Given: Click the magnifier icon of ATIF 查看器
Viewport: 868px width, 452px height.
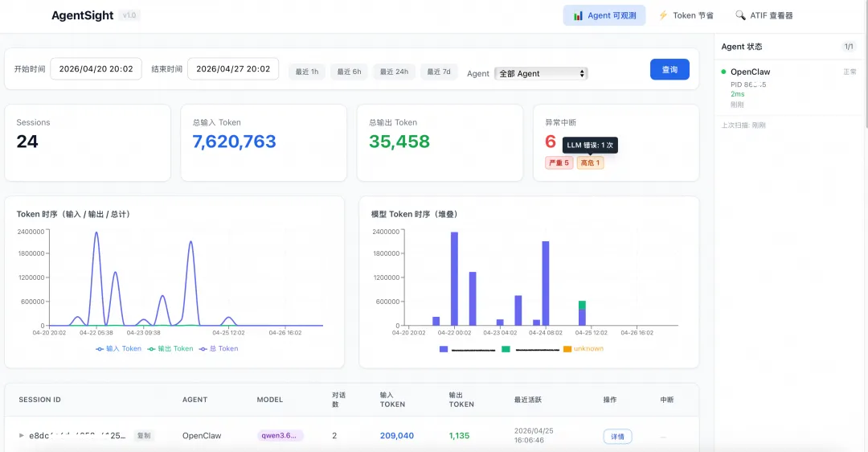Looking at the screenshot, I should pos(740,15).
